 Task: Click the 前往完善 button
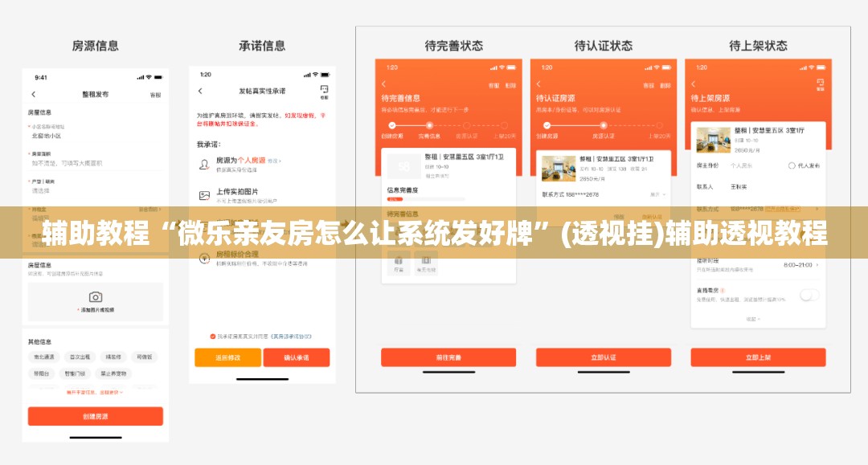click(x=448, y=357)
